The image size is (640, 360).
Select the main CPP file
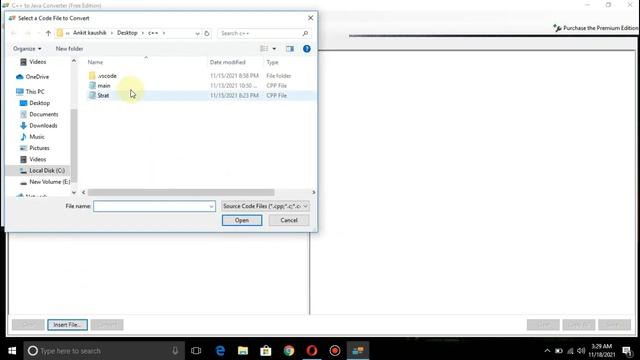(x=104, y=86)
